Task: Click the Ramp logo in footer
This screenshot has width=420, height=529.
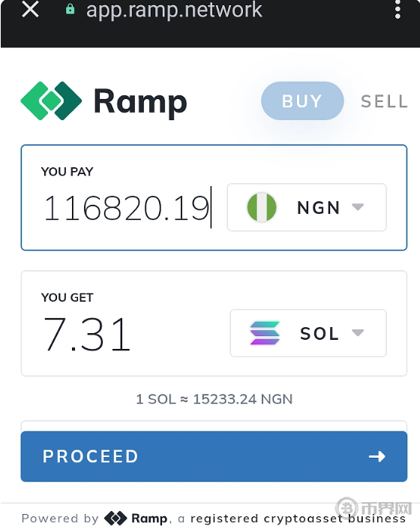Action: tap(136, 518)
